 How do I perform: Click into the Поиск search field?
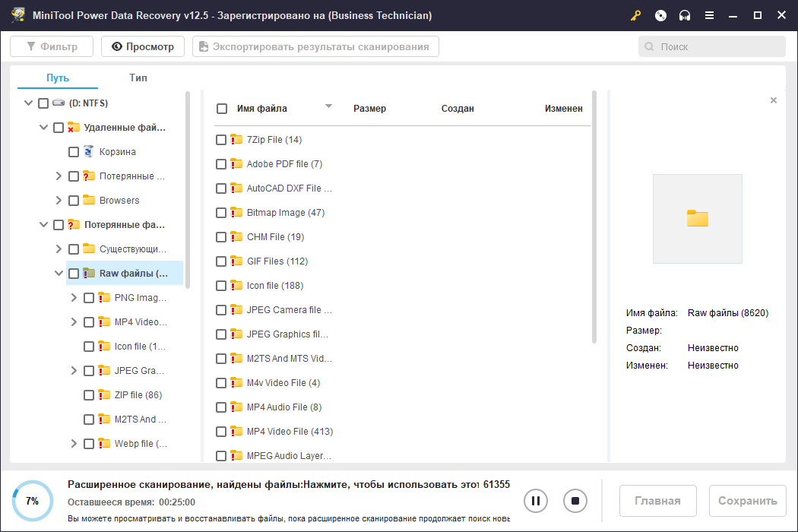[x=712, y=47]
